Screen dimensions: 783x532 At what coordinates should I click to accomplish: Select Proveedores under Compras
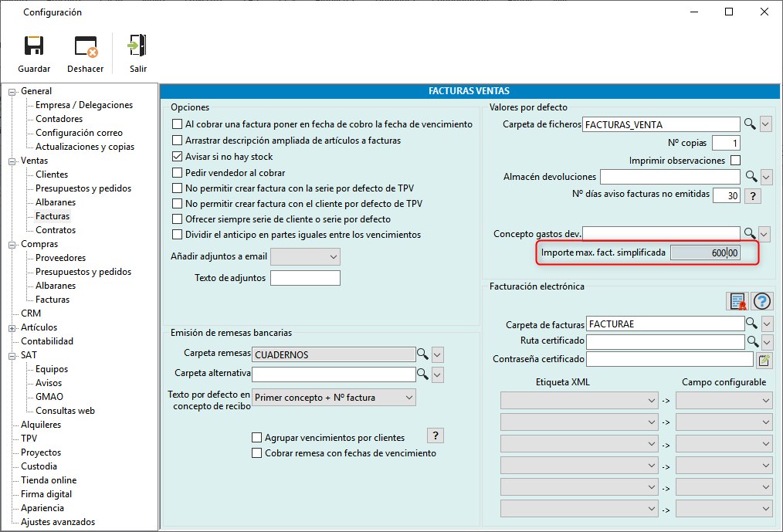(60, 258)
